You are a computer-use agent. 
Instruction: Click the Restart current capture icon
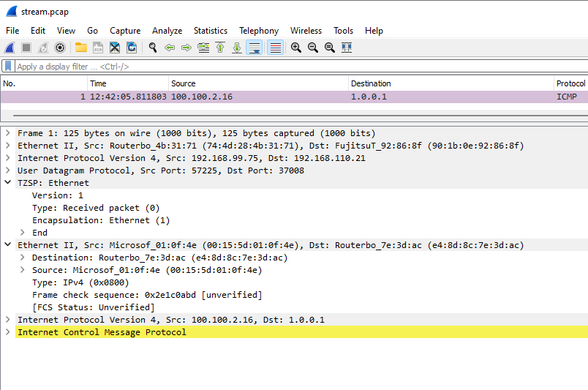(x=43, y=48)
